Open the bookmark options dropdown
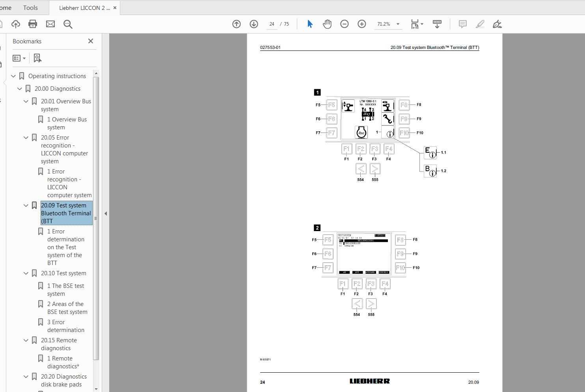 [19, 58]
